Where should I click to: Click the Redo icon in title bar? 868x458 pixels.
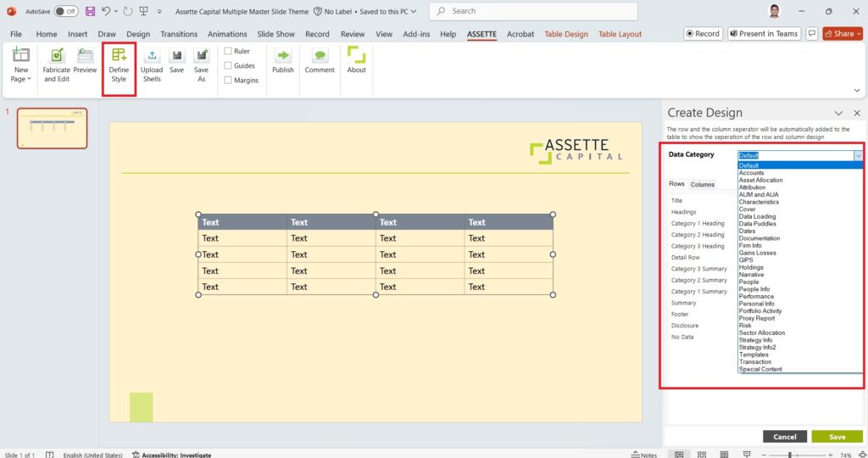click(x=128, y=11)
